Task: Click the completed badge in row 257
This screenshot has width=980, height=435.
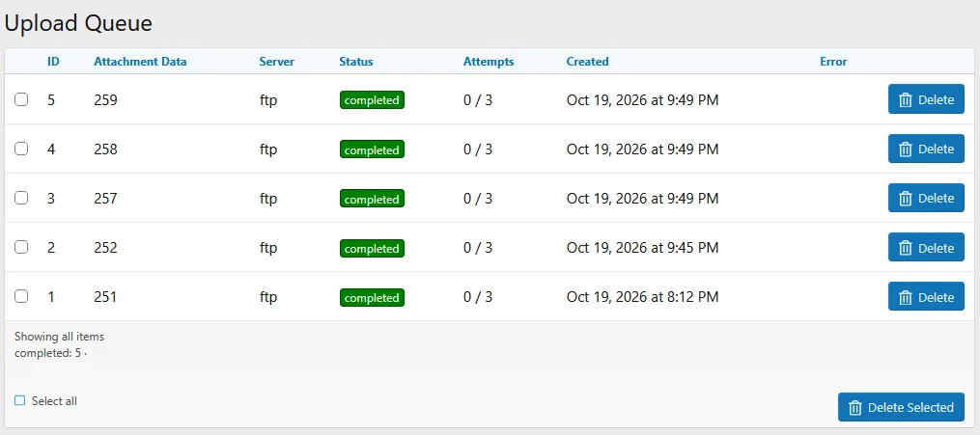Action: click(372, 199)
